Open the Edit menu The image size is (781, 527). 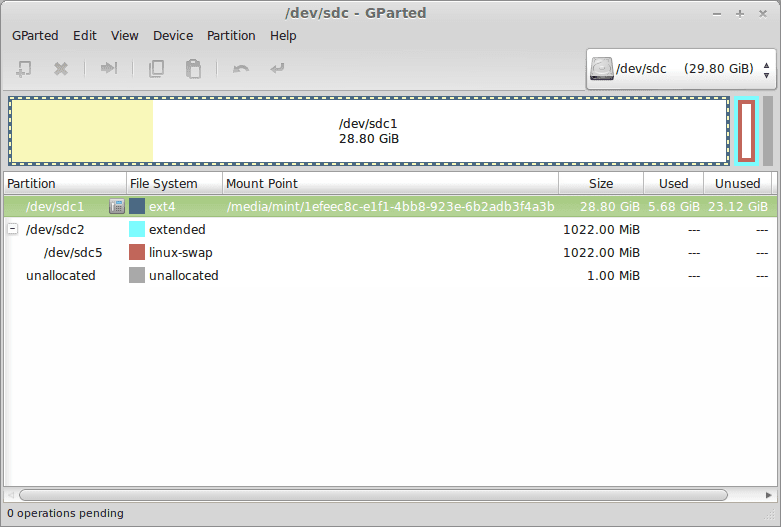85,36
